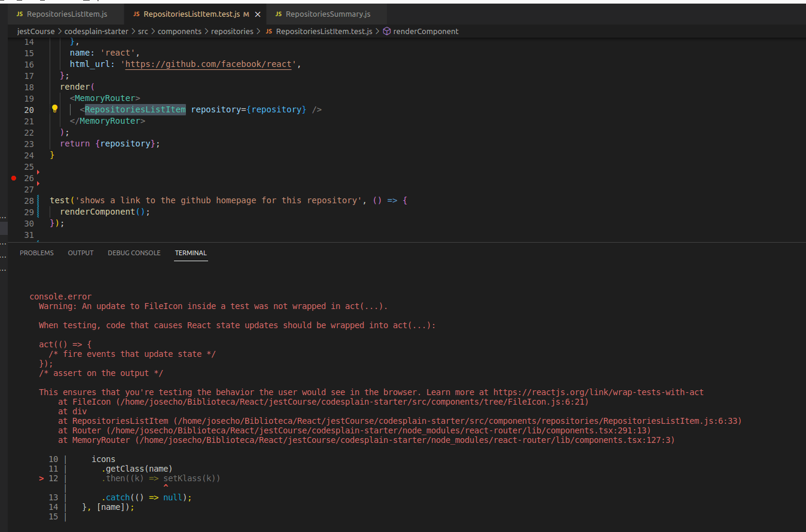
Task: Open codesplain-starter breadcrumb segment
Action: 96,31
